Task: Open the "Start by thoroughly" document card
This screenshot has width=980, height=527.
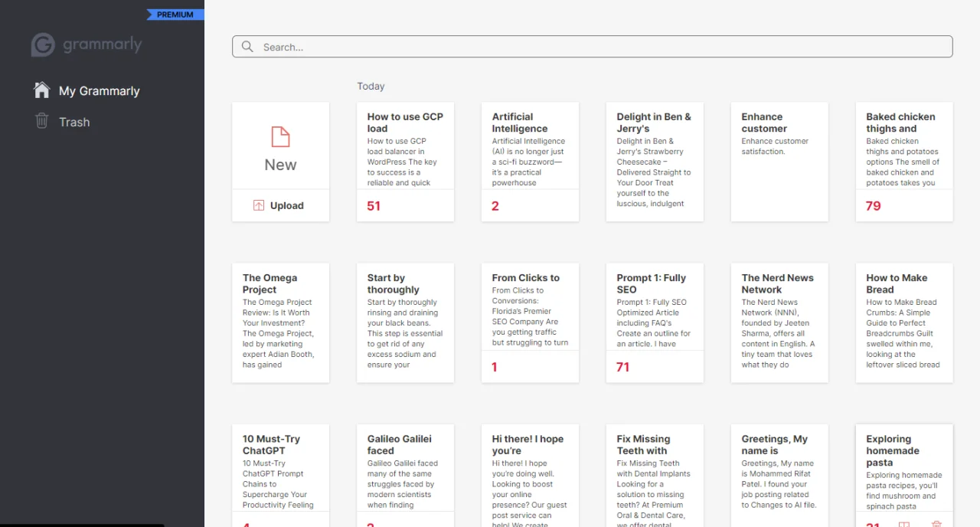Action: coord(406,323)
